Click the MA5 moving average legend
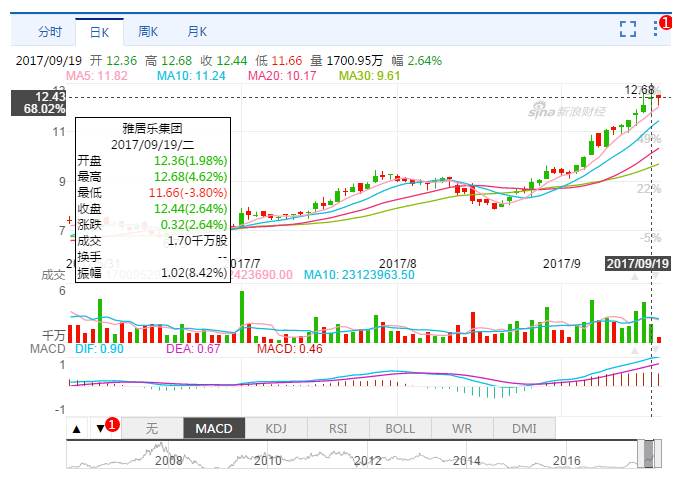Viewport: 683px width, 477px height. 97,75
